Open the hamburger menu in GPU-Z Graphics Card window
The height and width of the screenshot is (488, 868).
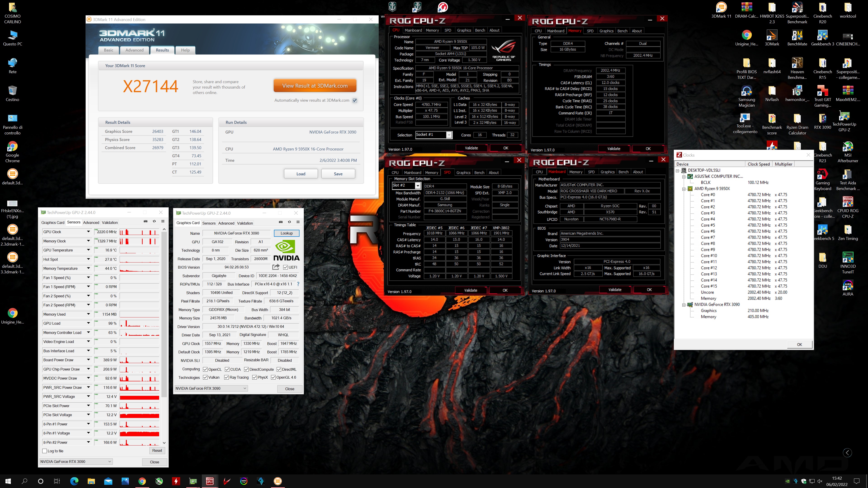coord(298,222)
